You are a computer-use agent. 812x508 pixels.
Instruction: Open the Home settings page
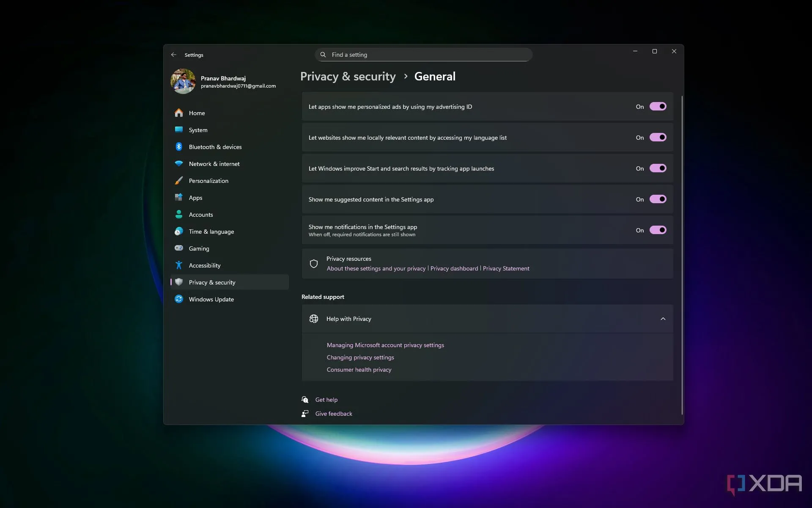coord(230,113)
